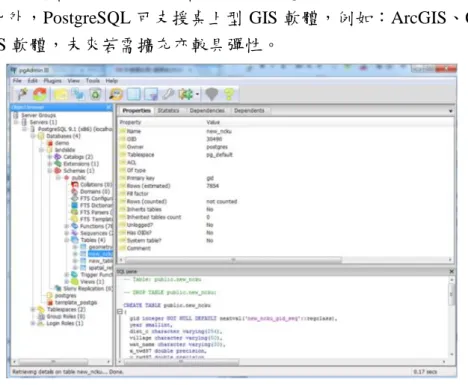This screenshot has width=468, height=385.
Task: Expand the Tablespaces (2) node
Action: (x=33, y=309)
